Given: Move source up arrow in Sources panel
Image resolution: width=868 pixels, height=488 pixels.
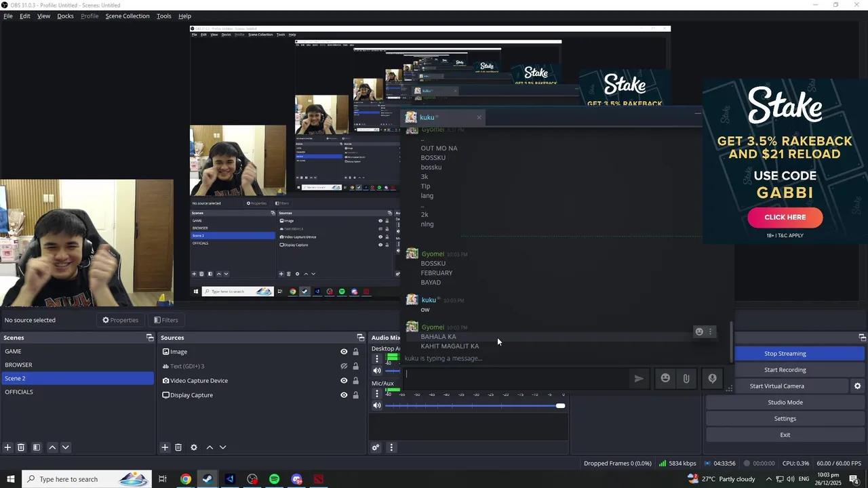Looking at the screenshot, I should pos(210,447).
